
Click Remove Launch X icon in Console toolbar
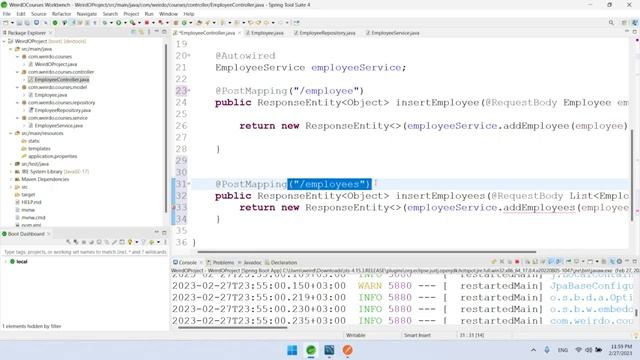click(x=502, y=262)
